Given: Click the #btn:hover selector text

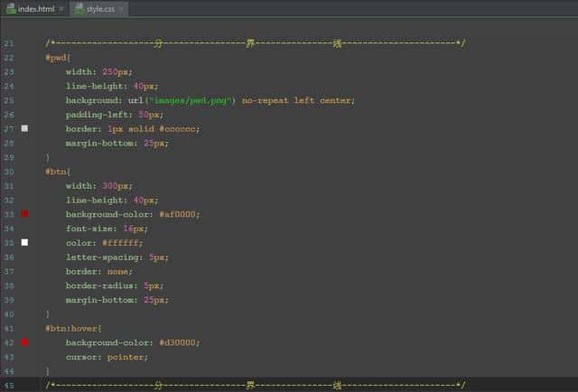Looking at the screenshot, I should pos(73,329).
